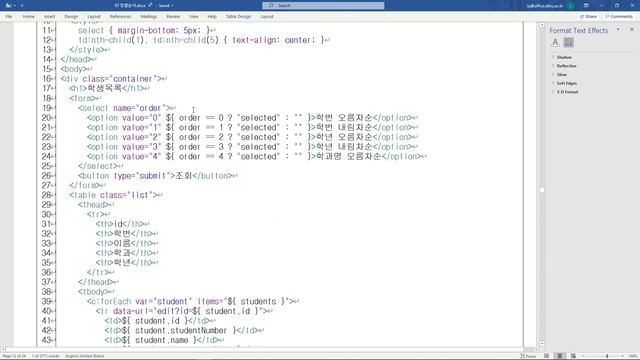Click the page count in status bar
The height and width of the screenshot is (360, 640).
pyautogui.click(x=14, y=356)
